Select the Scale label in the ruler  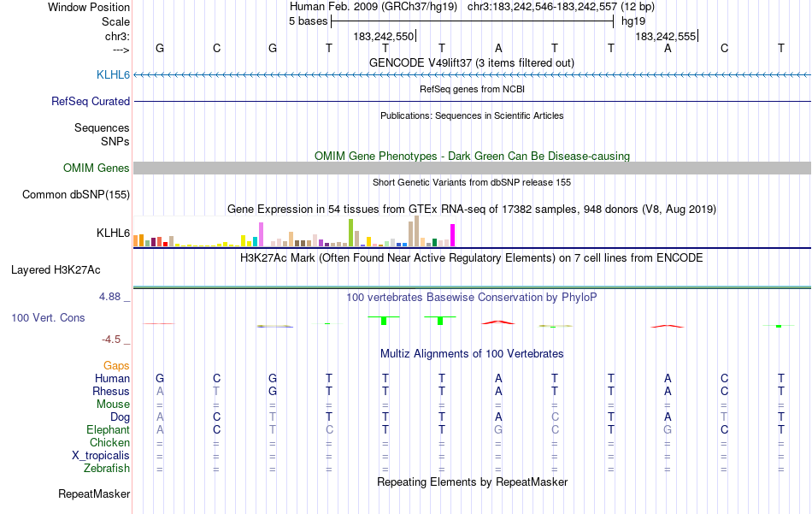click(115, 21)
